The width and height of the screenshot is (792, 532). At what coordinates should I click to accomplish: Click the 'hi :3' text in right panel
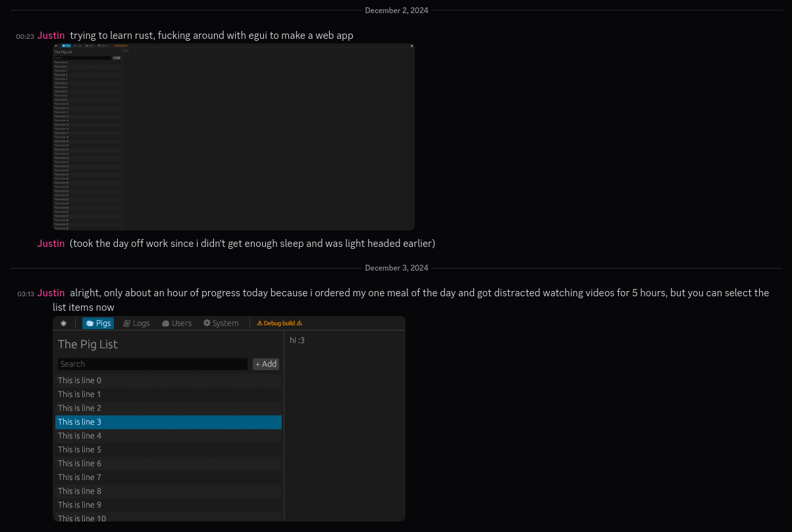[x=297, y=340]
